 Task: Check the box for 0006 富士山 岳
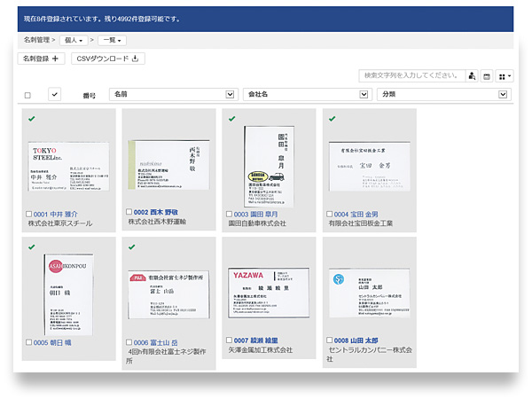point(129,342)
